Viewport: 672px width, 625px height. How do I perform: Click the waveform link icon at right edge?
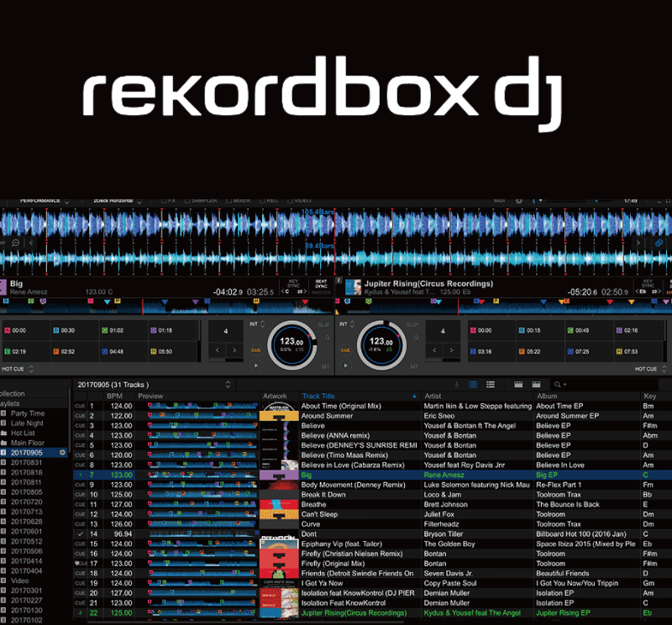tap(659, 243)
